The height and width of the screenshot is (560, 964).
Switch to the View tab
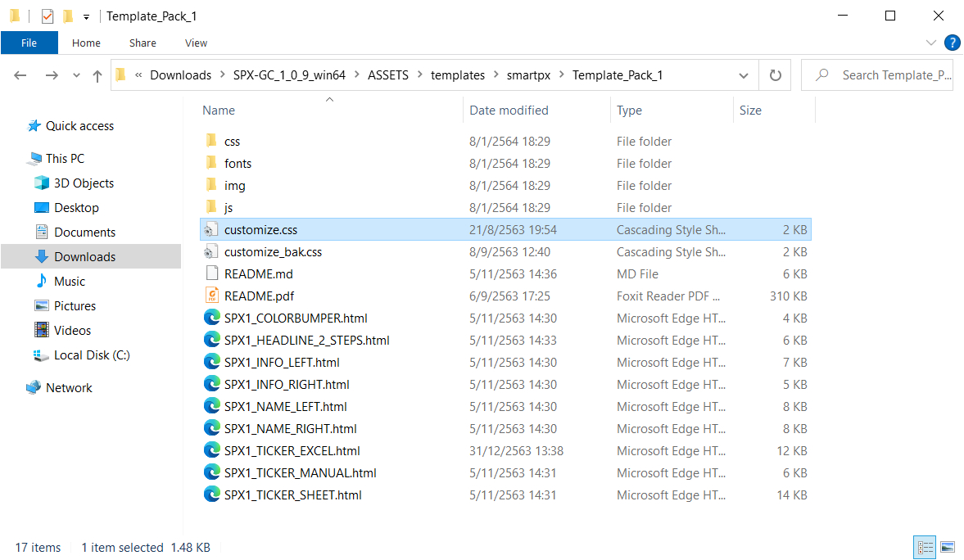(x=196, y=43)
